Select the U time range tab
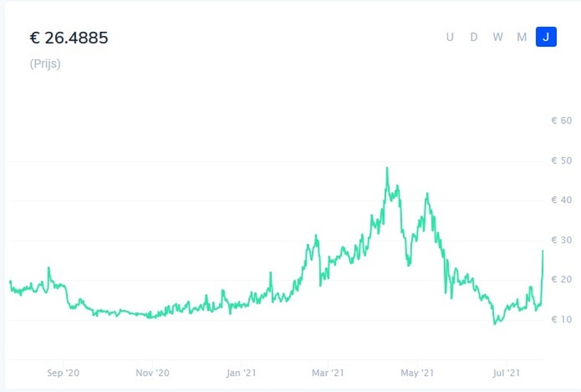 pyautogui.click(x=450, y=37)
